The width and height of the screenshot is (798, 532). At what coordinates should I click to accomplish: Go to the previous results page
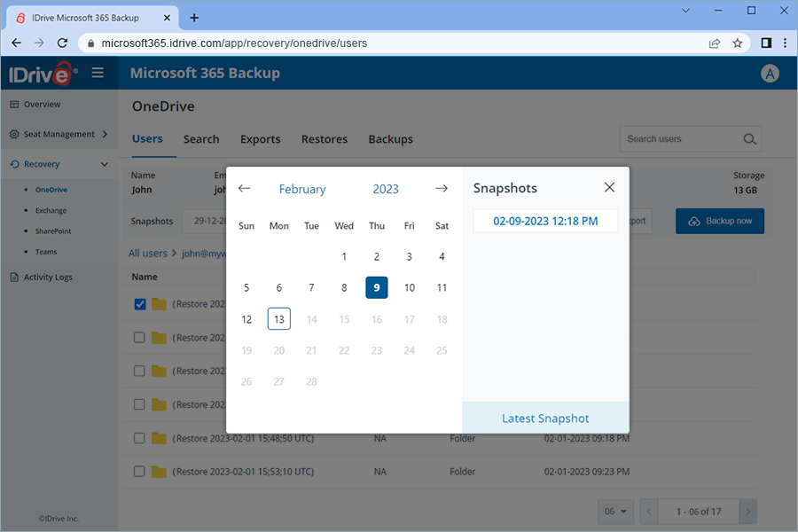[649, 511]
